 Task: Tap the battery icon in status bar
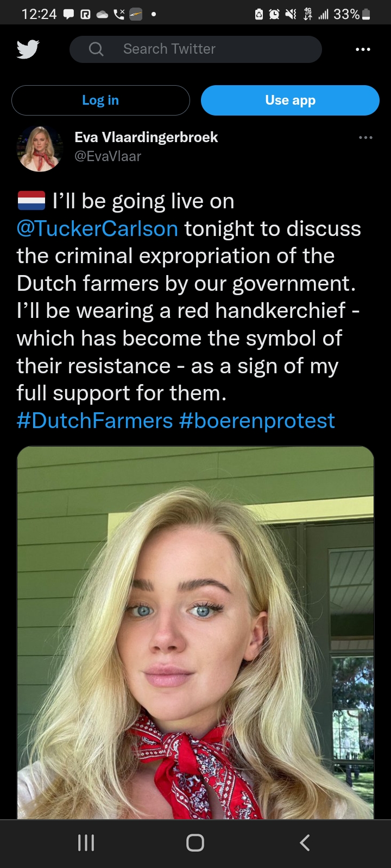coord(366,14)
